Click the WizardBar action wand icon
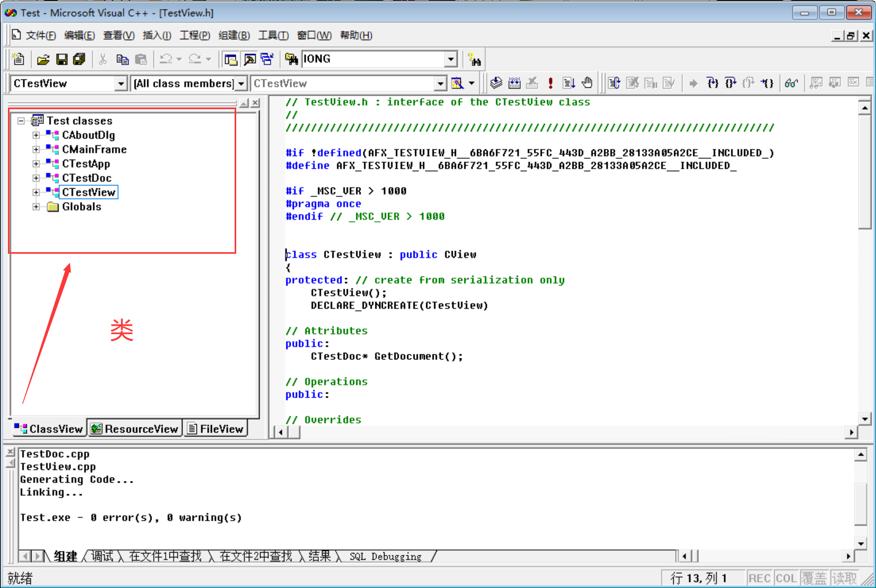Image resolution: width=876 pixels, height=588 pixels. click(x=457, y=83)
